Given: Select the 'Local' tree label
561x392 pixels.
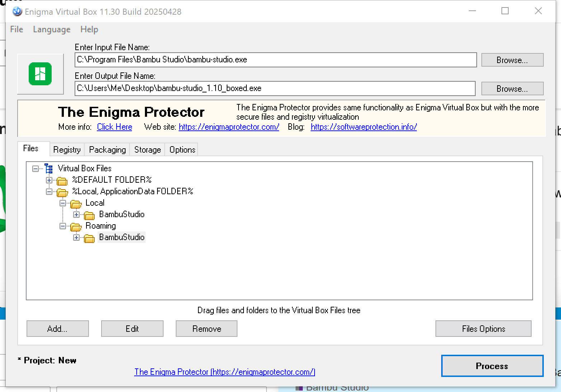Looking at the screenshot, I should (95, 203).
